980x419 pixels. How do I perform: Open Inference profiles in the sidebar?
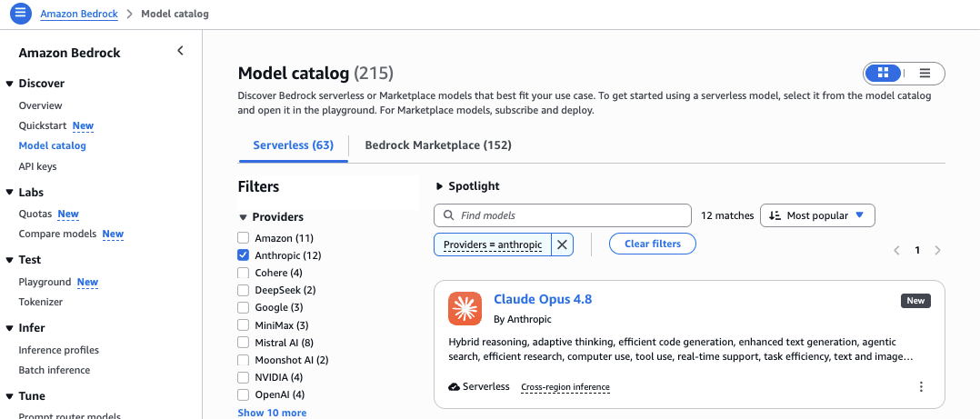[x=59, y=350]
